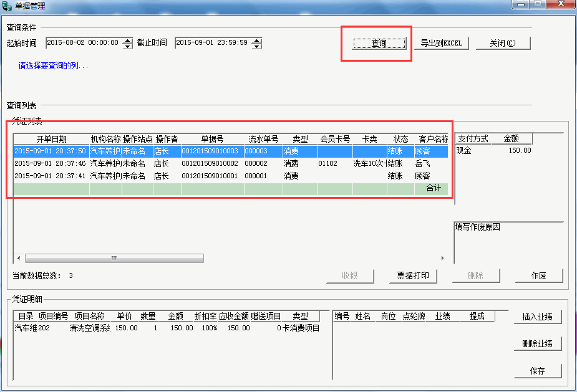Click the 提成 column header in staff list
The height and width of the screenshot is (392, 577).
coord(477,316)
